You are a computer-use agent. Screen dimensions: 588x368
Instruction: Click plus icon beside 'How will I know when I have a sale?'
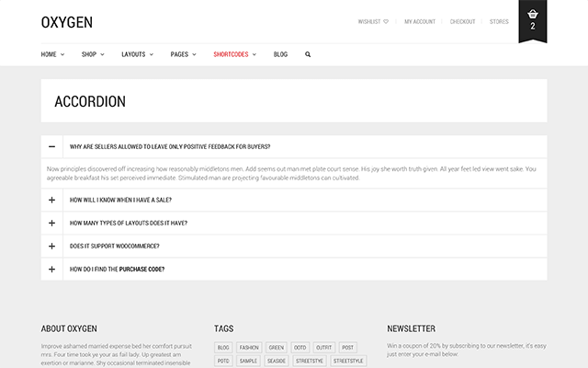[x=52, y=200]
